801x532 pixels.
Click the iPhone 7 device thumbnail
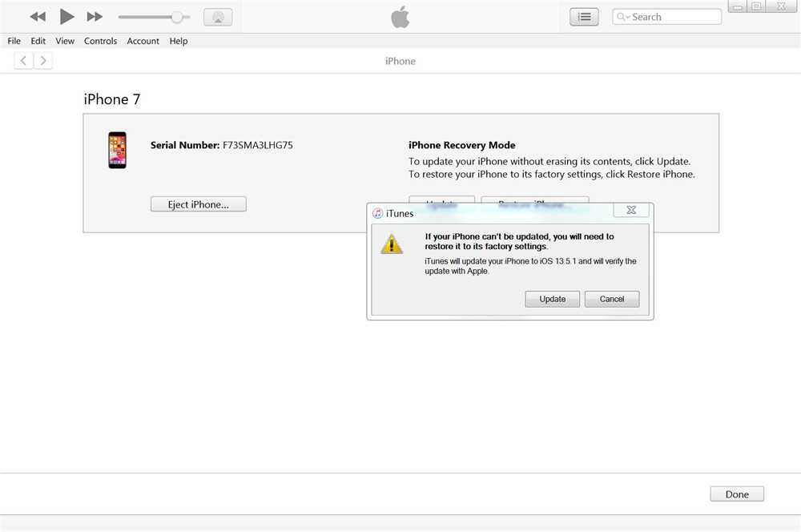(x=117, y=151)
